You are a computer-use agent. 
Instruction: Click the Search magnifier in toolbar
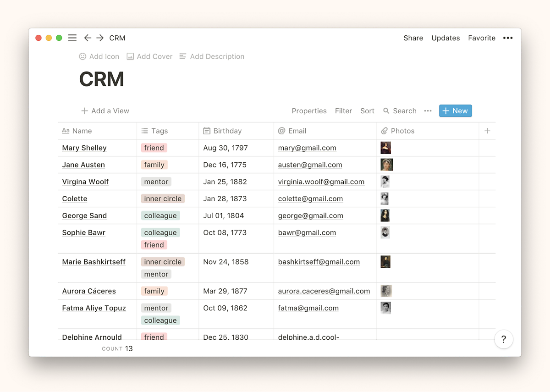click(386, 111)
